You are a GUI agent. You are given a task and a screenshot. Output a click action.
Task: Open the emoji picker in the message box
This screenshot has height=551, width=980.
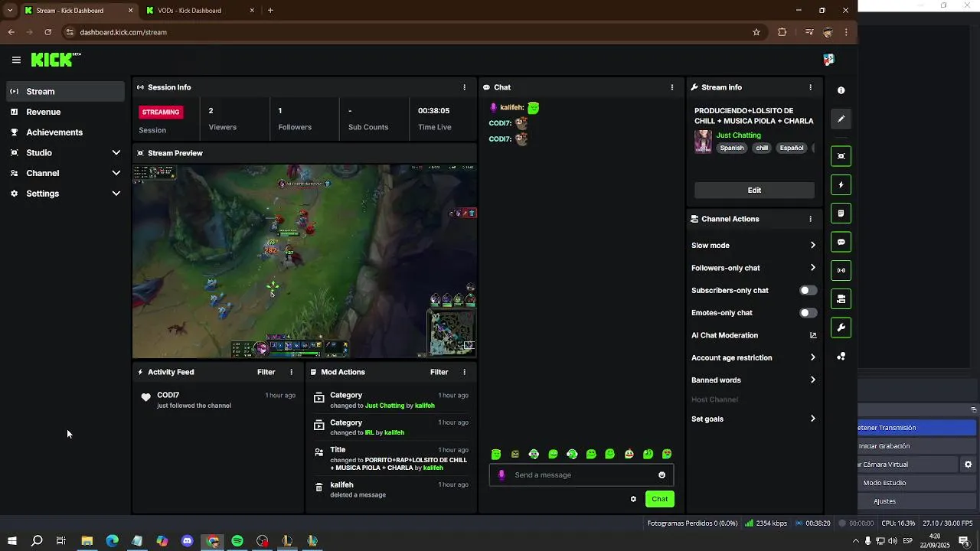coord(661,475)
